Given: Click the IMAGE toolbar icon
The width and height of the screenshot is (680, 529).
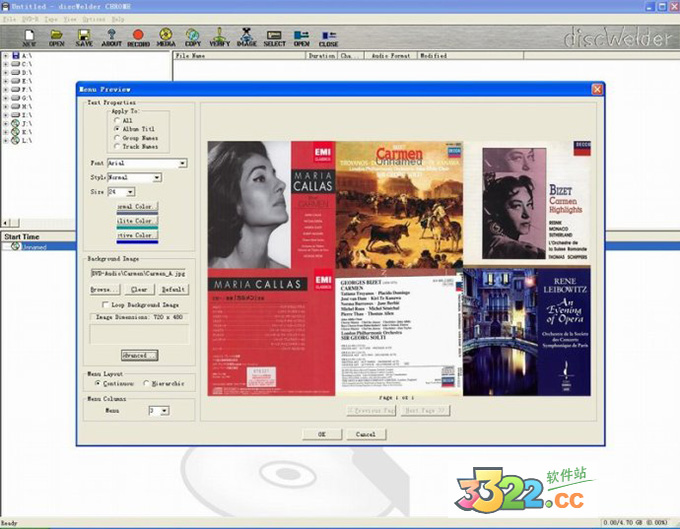Looking at the screenshot, I should click(x=246, y=39).
